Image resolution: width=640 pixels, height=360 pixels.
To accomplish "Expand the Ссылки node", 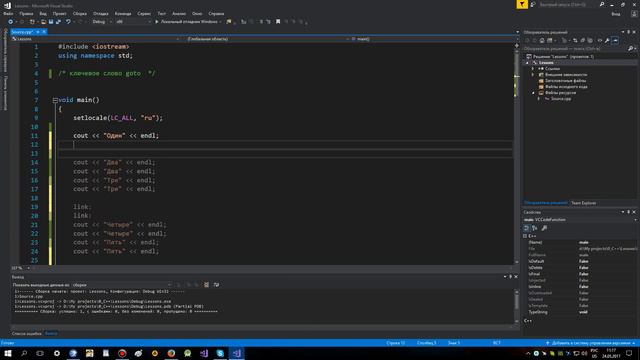I will click(533, 69).
